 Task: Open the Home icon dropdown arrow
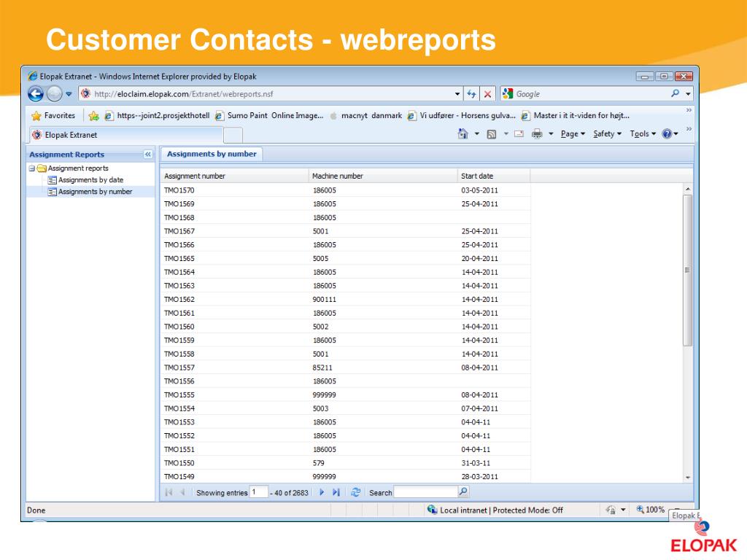(476, 134)
